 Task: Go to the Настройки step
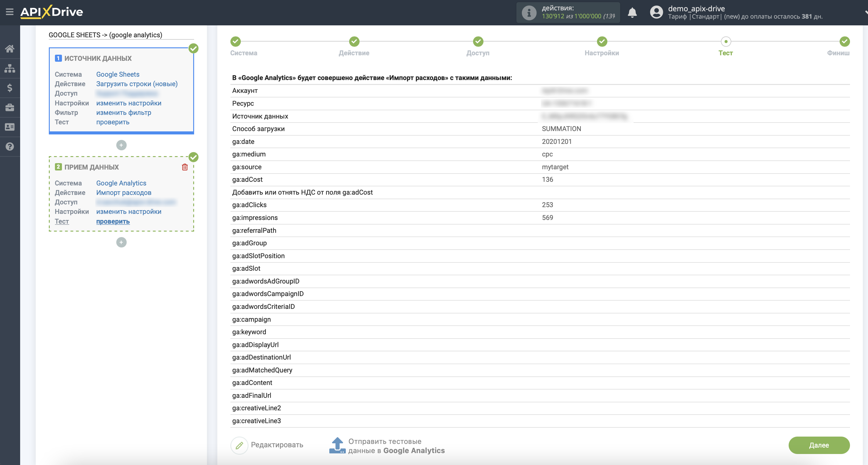[x=602, y=42]
